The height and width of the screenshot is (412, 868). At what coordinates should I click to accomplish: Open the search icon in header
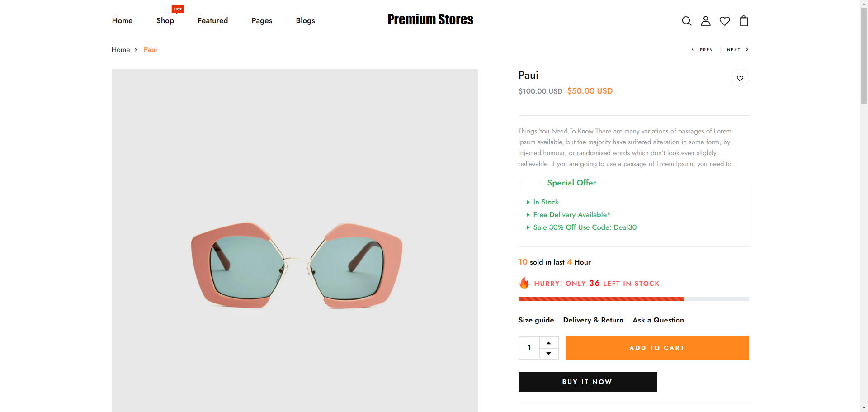pos(686,21)
